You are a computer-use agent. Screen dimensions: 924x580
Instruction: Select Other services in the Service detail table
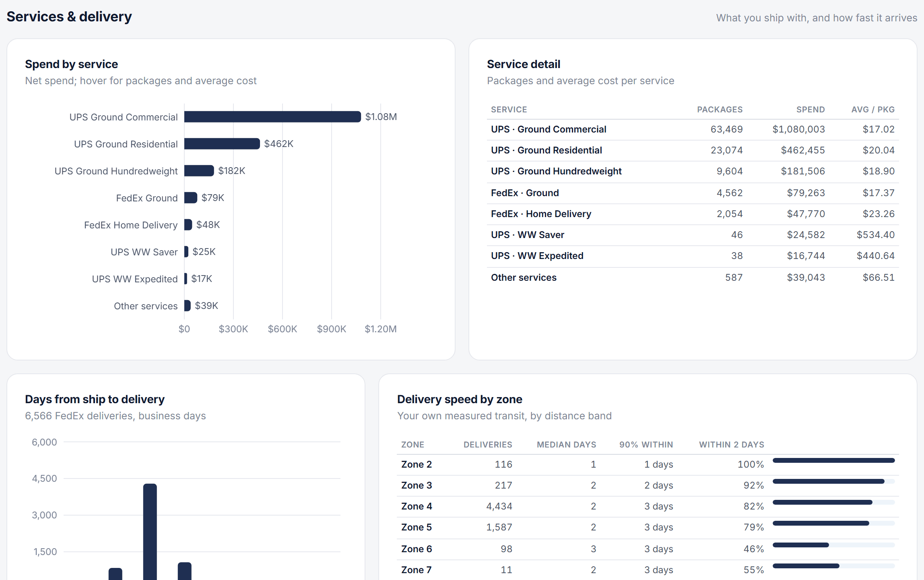coord(524,278)
